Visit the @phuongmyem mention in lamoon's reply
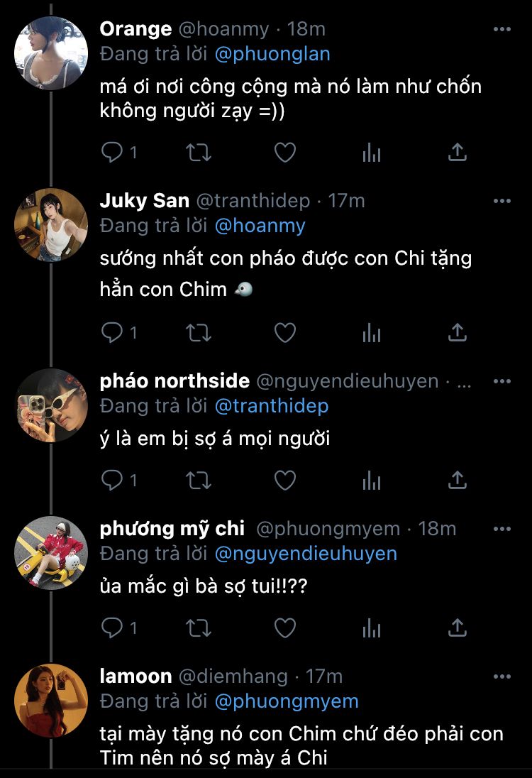Viewport: 532px width, 778px height. tap(287, 701)
